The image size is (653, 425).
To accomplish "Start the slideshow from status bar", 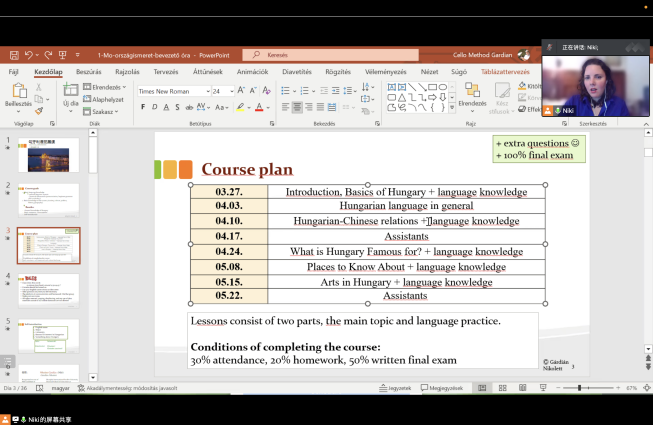I will tap(543, 388).
